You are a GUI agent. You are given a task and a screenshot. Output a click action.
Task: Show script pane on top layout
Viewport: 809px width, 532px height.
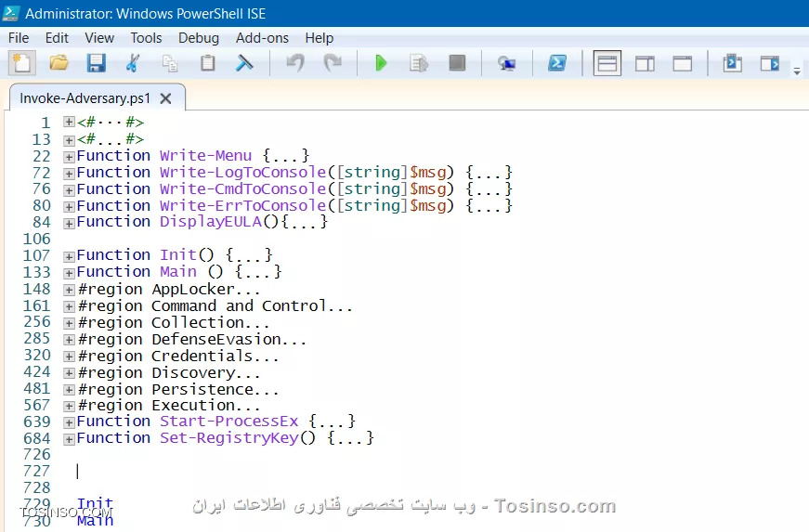(x=607, y=63)
